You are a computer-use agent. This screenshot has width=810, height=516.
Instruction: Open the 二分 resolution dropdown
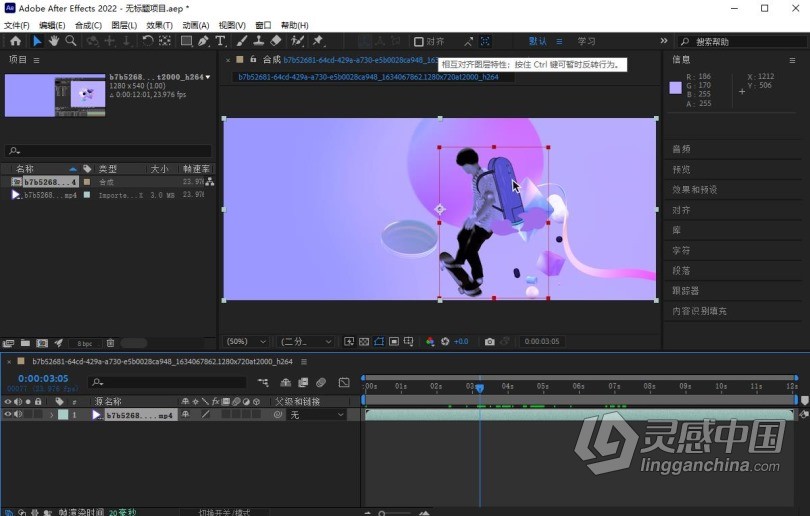(305, 341)
